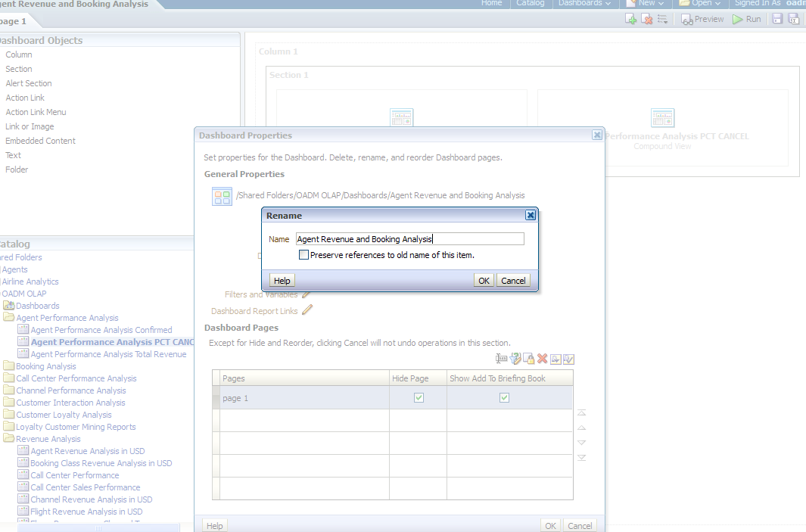Toggle Hide Page checkbox for page 1
Screen dimensions: 806x532
pyautogui.click(x=419, y=398)
